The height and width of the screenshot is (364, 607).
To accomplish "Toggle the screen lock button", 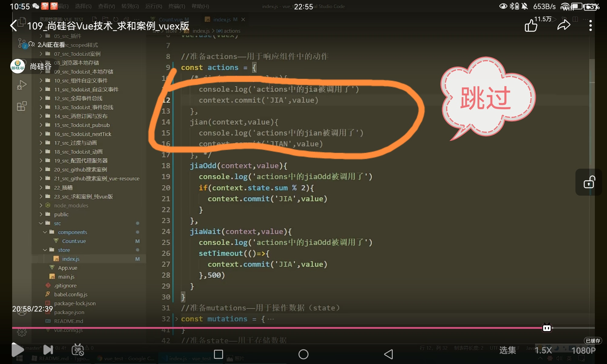I will coord(589,182).
